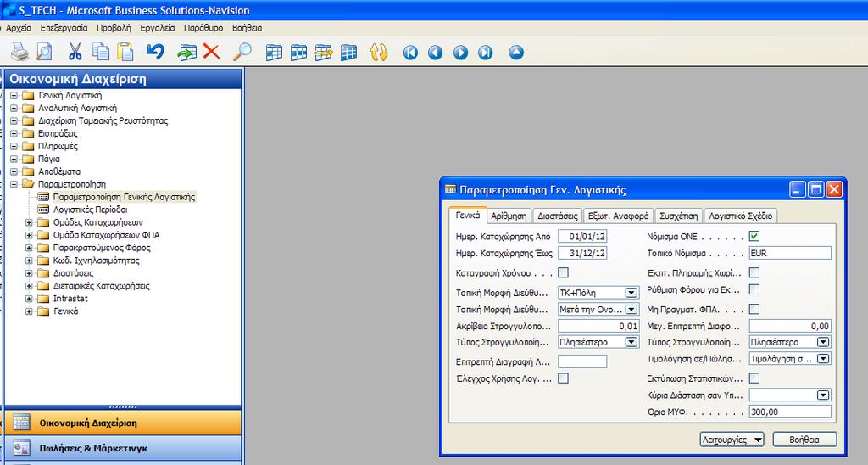
Task: Switch to Λογιστικό Σχέδιο tab
Action: click(741, 216)
